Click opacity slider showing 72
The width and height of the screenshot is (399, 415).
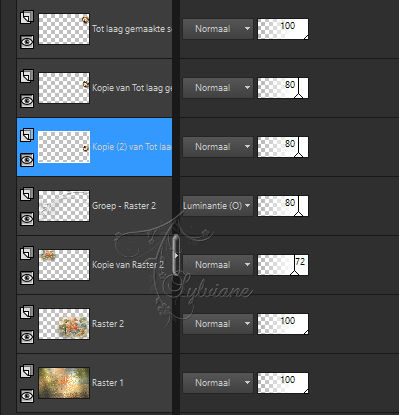tap(283, 265)
